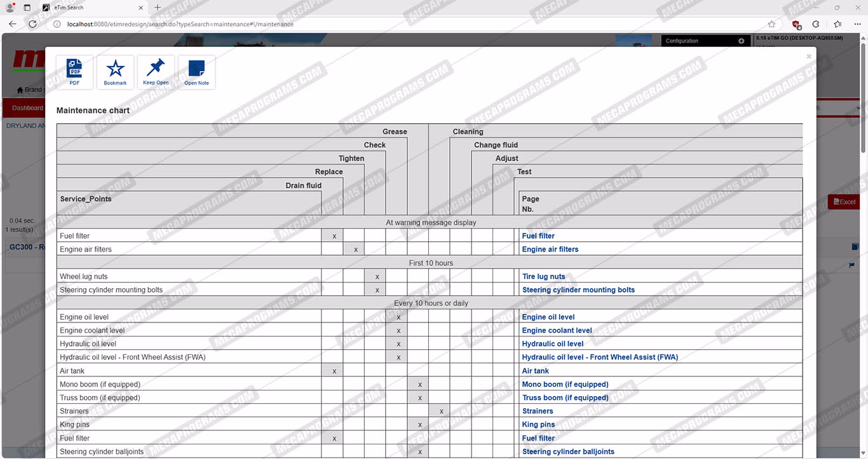Image resolution: width=868 pixels, height=459 pixels.
Task: Add this page to browser favorites
Action: [771, 24]
